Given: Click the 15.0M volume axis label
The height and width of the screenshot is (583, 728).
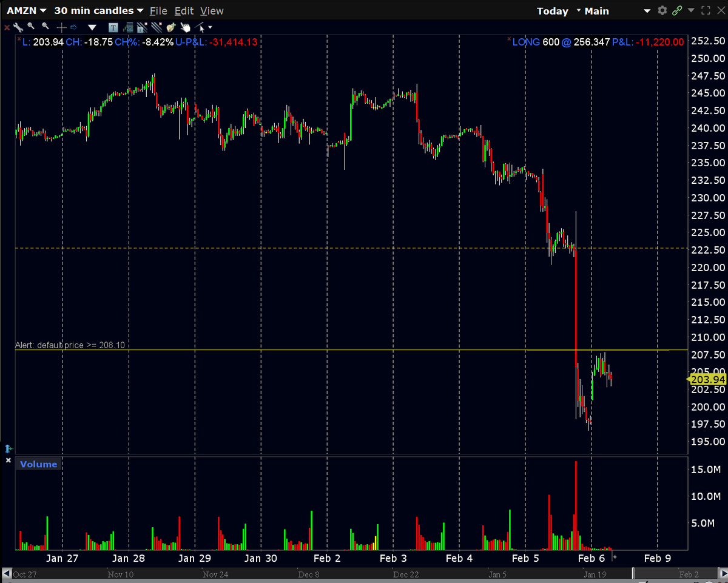Looking at the screenshot, I should tap(706, 470).
